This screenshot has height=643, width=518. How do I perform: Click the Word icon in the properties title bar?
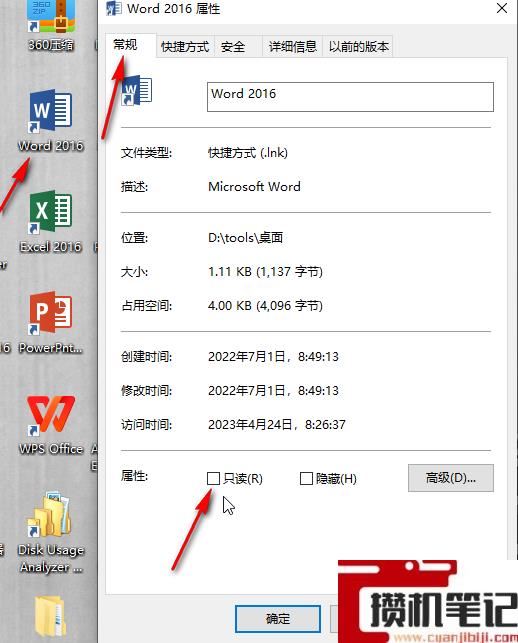click(x=114, y=9)
